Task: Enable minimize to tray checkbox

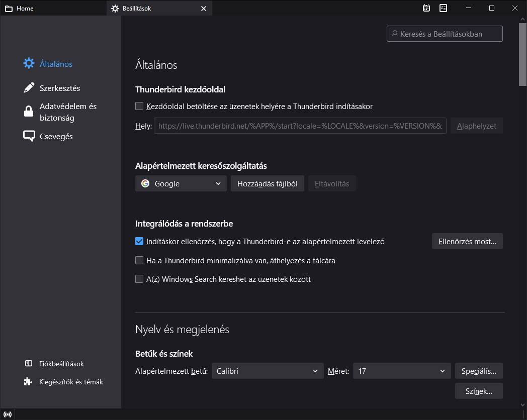Action: 139,260
